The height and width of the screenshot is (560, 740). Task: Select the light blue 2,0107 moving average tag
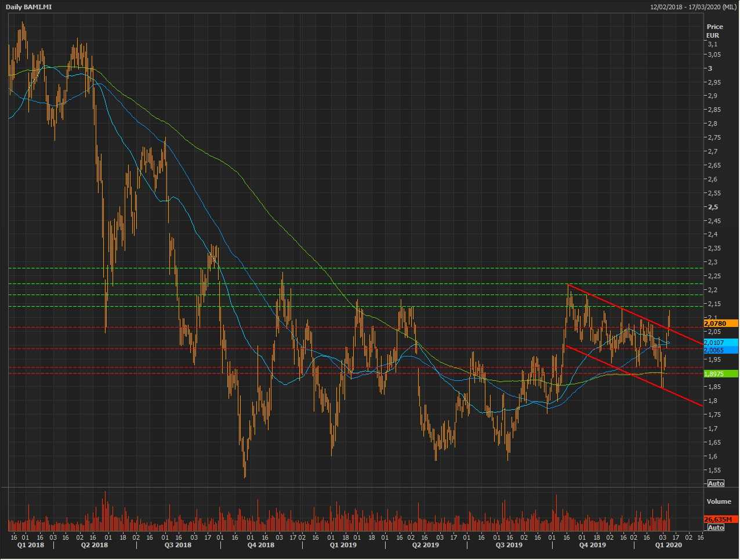point(721,343)
